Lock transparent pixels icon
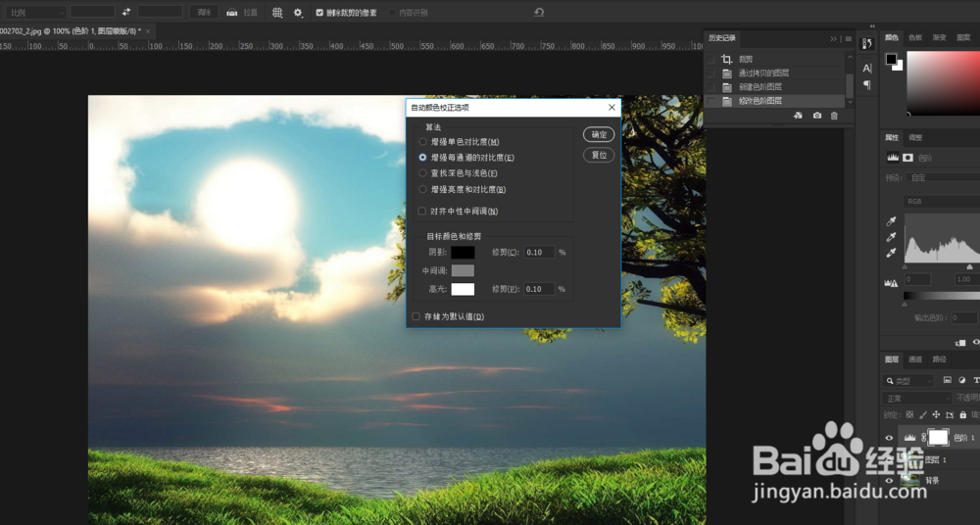980x525 pixels. pyautogui.click(x=909, y=414)
